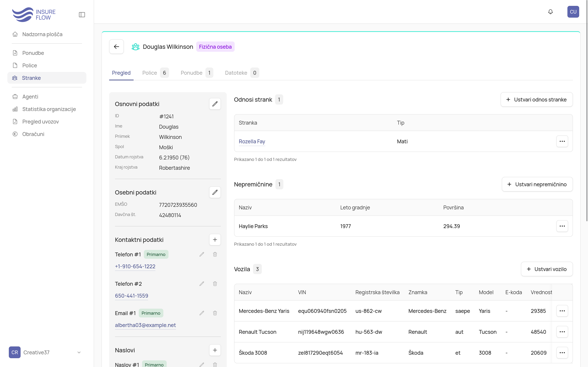Open actions menu for Haylie Parks

[x=562, y=226]
